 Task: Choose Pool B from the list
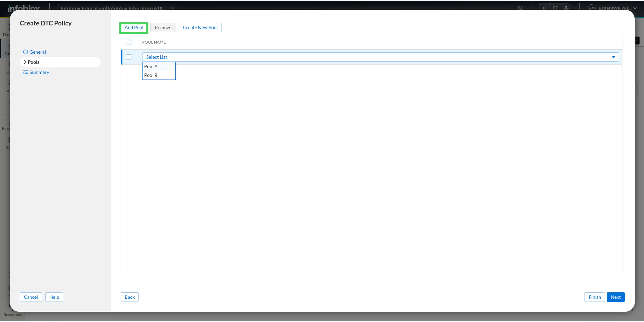(x=159, y=75)
